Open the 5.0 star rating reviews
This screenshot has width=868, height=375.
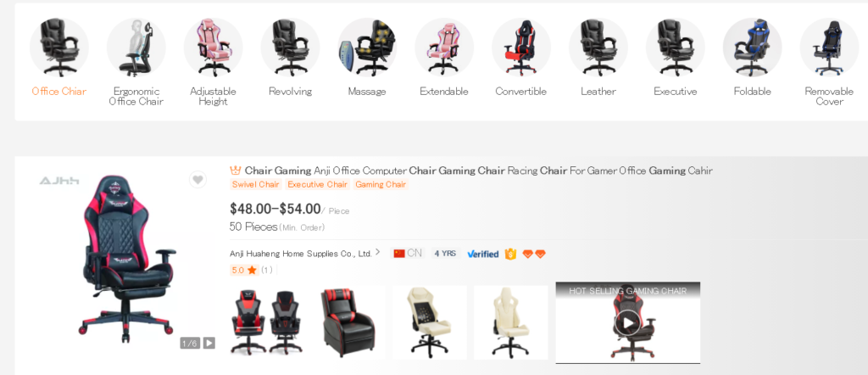point(251,271)
